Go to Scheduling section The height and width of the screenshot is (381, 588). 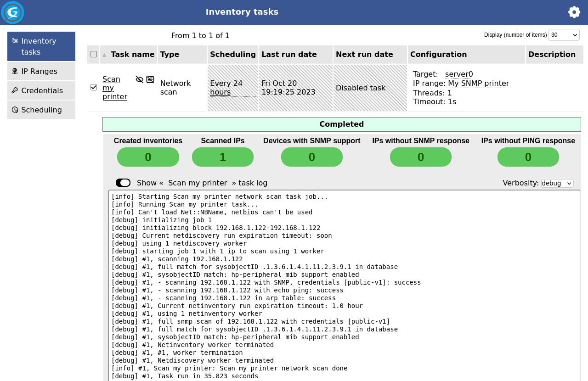click(x=41, y=110)
